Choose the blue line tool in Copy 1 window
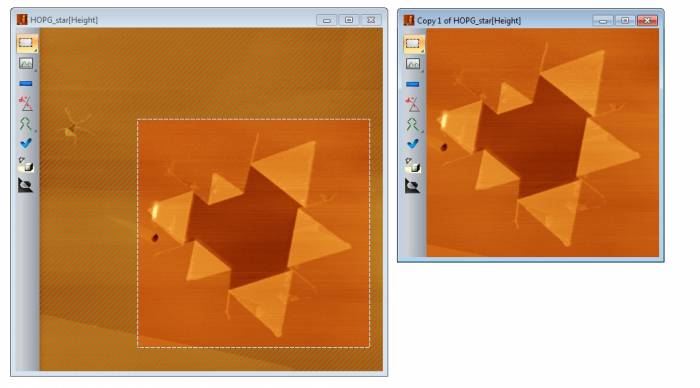700x388 pixels. click(x=412, y=84)
